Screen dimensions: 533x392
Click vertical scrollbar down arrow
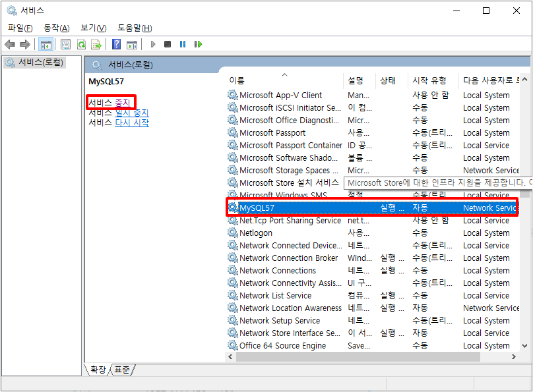click(x=525, y=346)
